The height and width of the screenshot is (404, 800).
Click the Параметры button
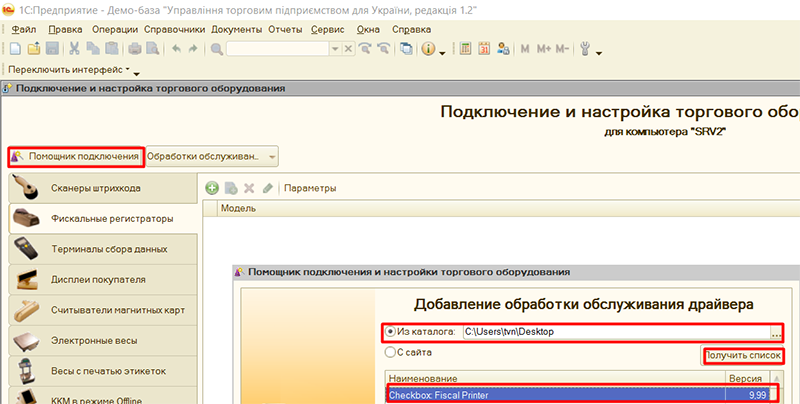[310, 188]
